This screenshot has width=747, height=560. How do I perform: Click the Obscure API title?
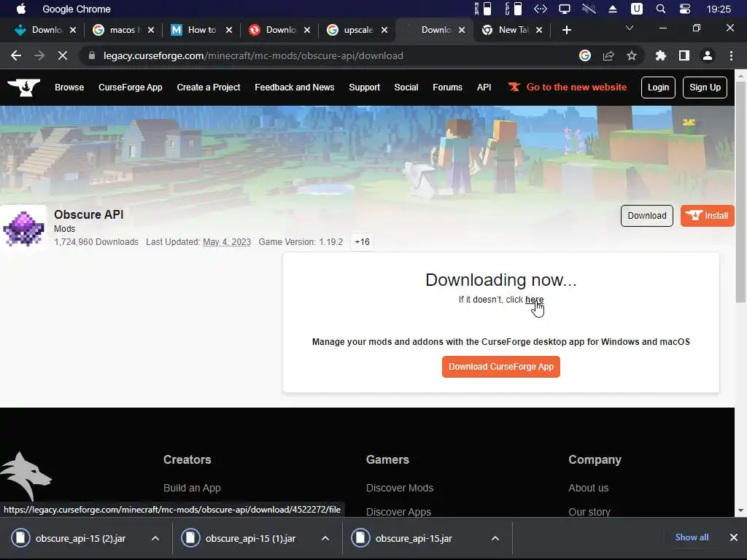pos(88,214)
